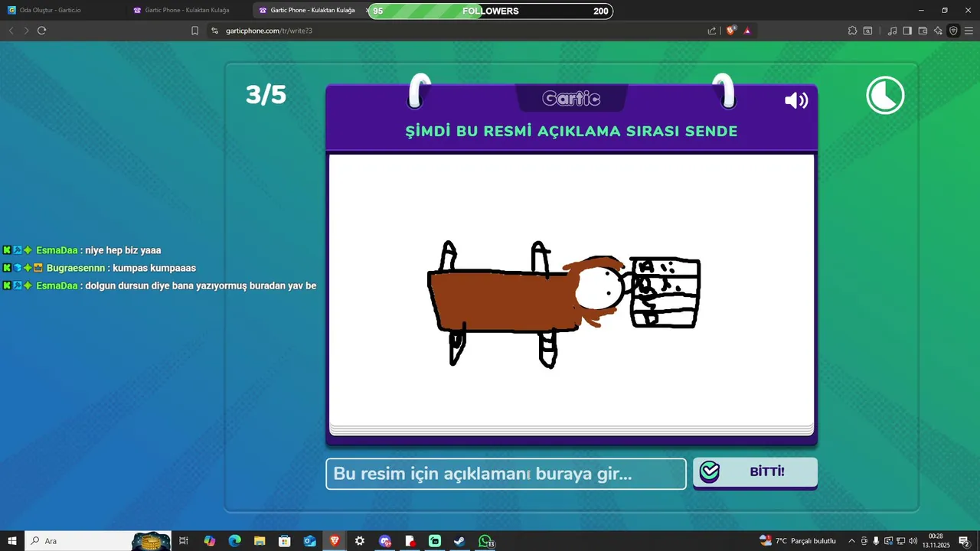The width and height of the screenshot is (980, 551).
Task: Click the round timer clock icon
Action: click(885, 96)
